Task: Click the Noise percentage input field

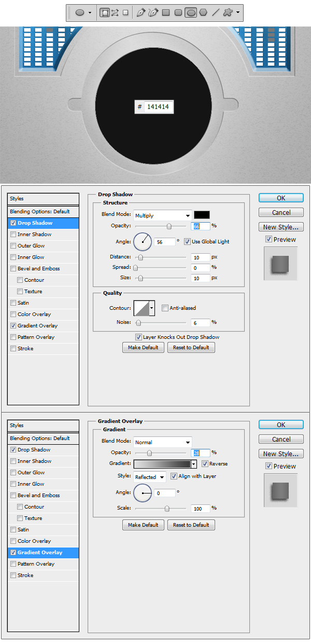Action: click(200, 323)
